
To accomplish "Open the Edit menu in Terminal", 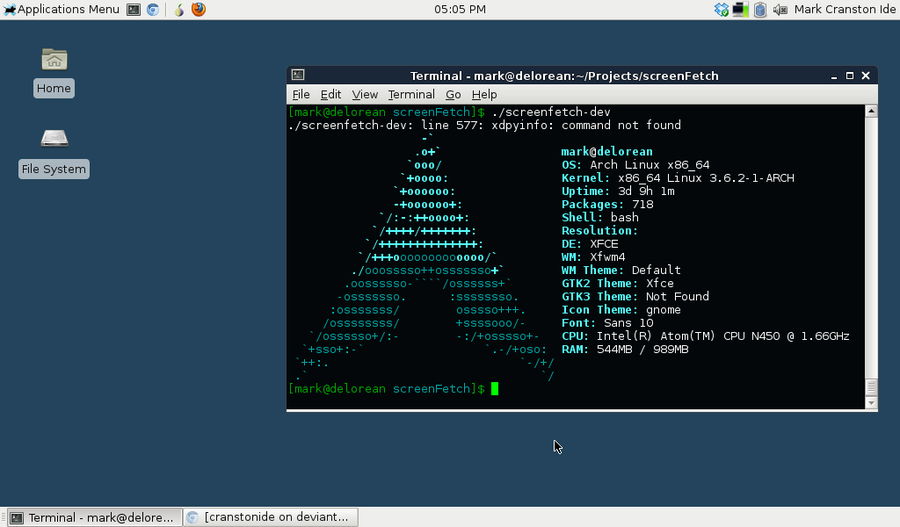I will pyautogui.click(x=331, y=95).
